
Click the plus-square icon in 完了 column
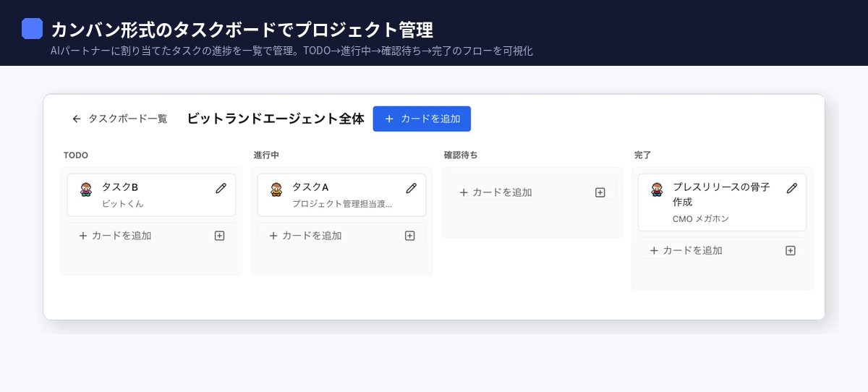pos(791,251)
